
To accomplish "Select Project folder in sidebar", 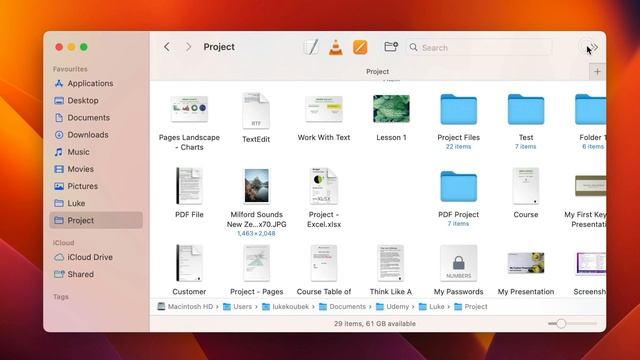I will coord(96,220).
